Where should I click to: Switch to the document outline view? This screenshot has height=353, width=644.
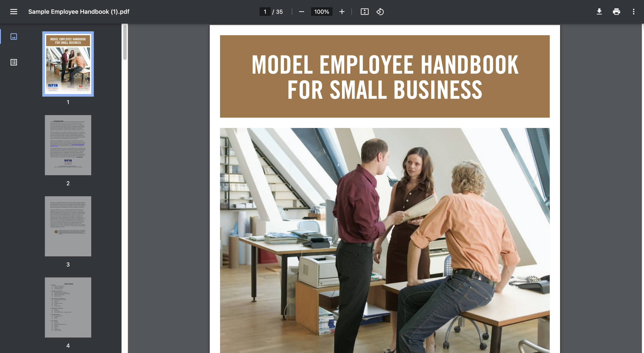(x=14, y=62)
